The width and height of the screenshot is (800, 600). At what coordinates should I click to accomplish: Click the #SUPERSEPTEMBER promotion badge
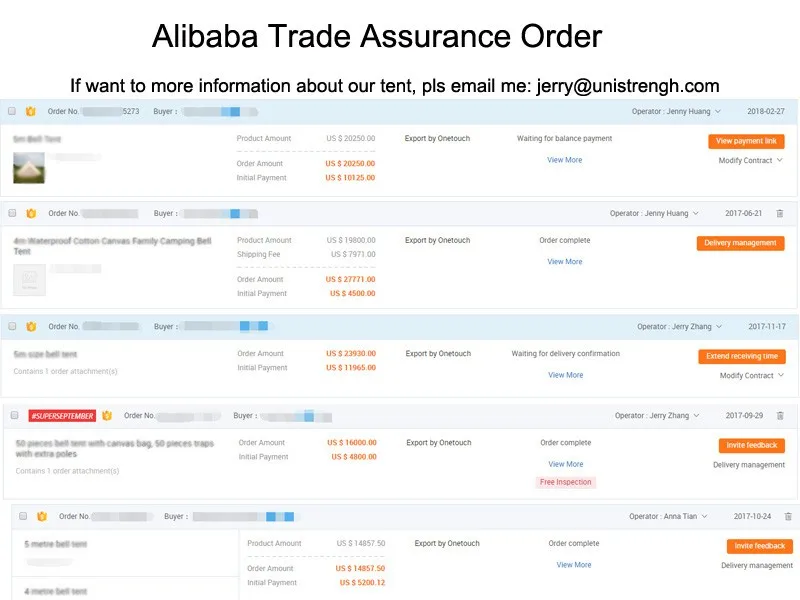pyautogui.click(x=62, y=416)
